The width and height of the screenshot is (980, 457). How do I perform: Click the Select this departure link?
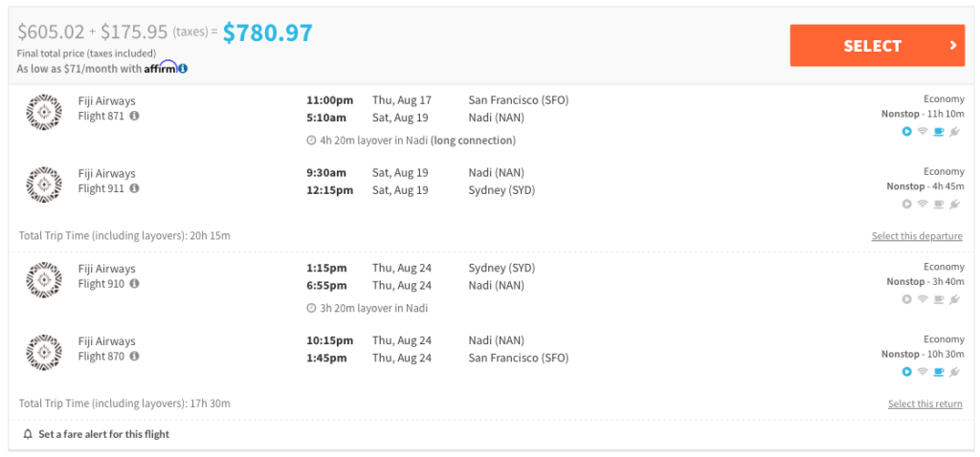pyautogui.click(x=917, y=236)
